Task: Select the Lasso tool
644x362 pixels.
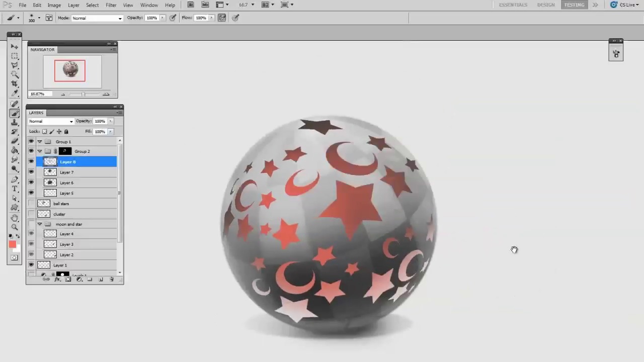Action: 15,65
